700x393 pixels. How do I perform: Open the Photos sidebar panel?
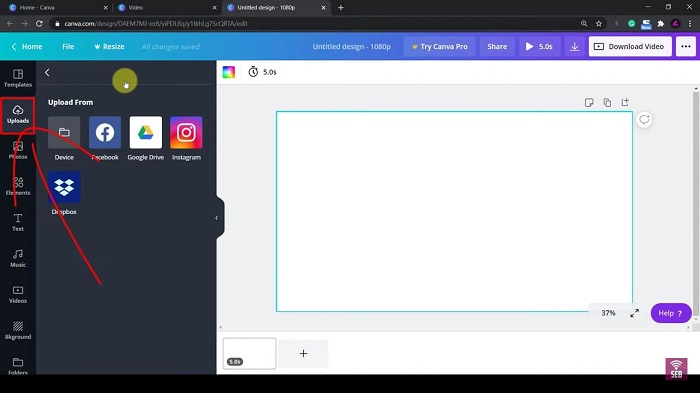[18, 151]
